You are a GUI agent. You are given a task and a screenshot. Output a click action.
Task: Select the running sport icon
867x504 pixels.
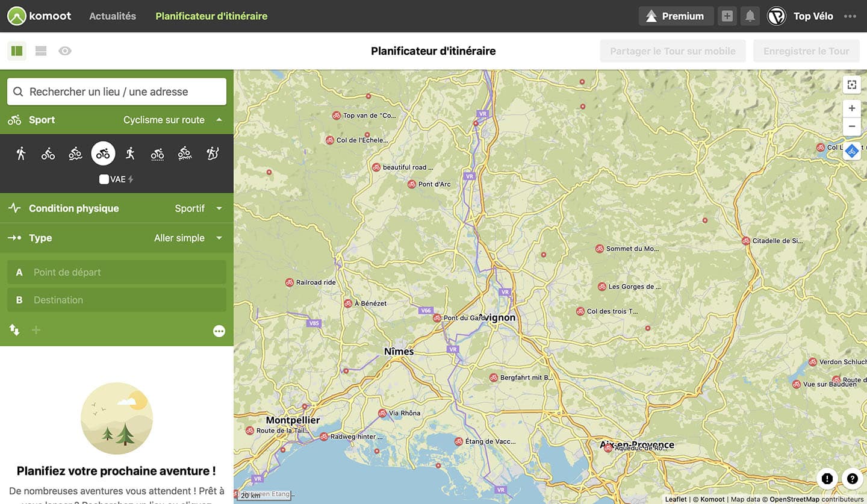coord(130,154)
